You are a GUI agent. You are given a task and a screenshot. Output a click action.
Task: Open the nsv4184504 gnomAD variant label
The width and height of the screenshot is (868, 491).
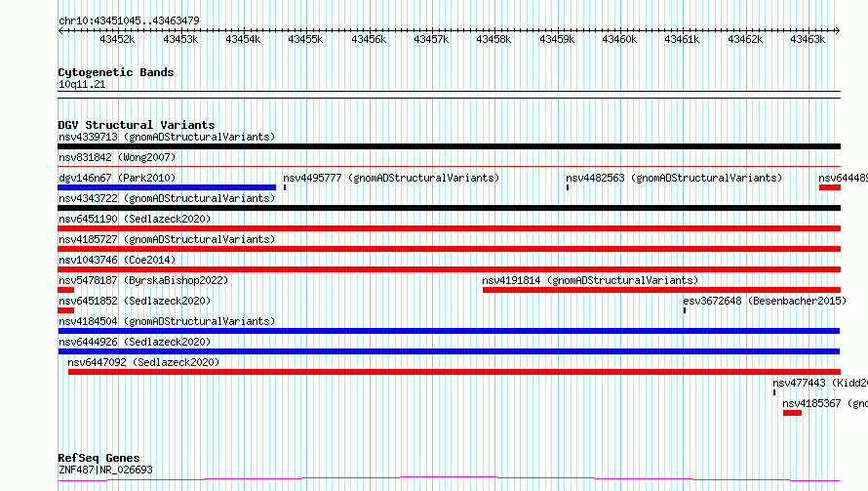tap(167, 321)
